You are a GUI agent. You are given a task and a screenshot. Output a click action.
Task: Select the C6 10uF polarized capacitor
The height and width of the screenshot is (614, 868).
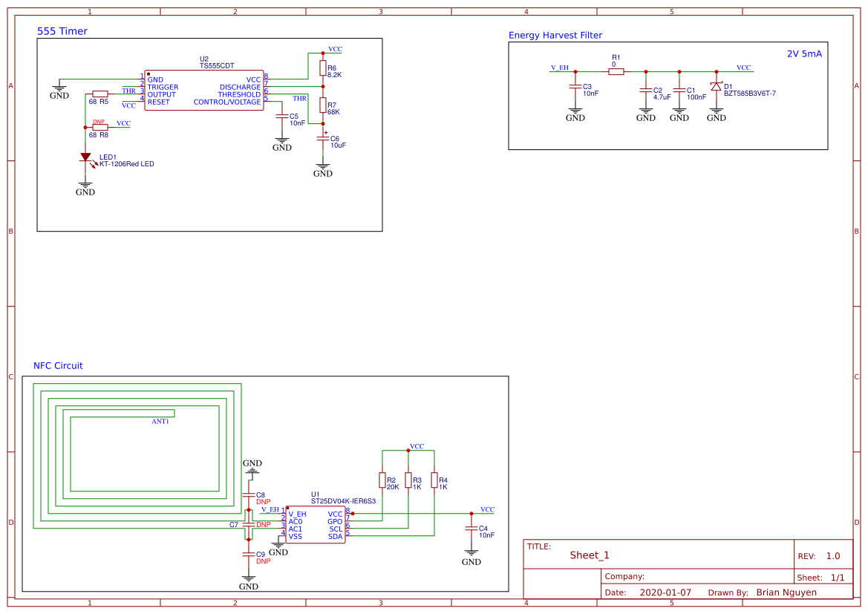pyautogui.click(x=323, y=139)
